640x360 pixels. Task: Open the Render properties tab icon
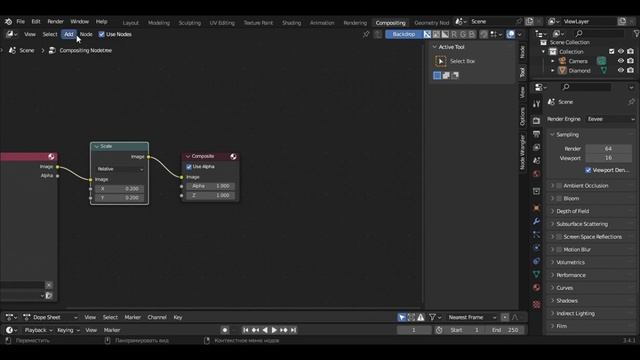click(536, 120)
